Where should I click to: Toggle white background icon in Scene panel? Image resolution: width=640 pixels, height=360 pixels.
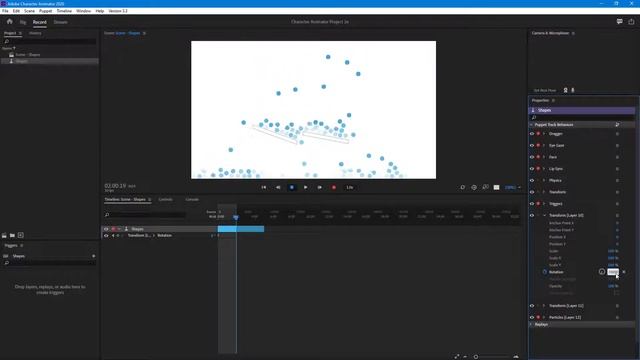point(496,187)
